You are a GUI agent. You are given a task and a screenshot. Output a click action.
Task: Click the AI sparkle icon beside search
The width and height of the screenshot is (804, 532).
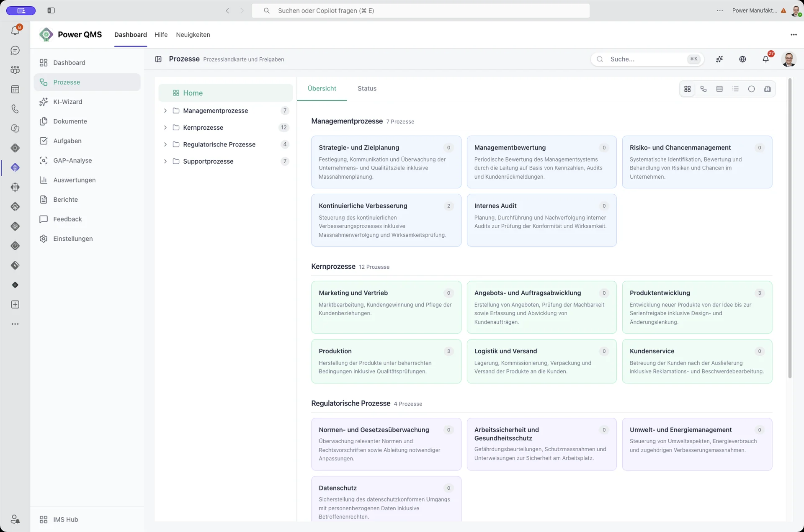click(719, 59)
